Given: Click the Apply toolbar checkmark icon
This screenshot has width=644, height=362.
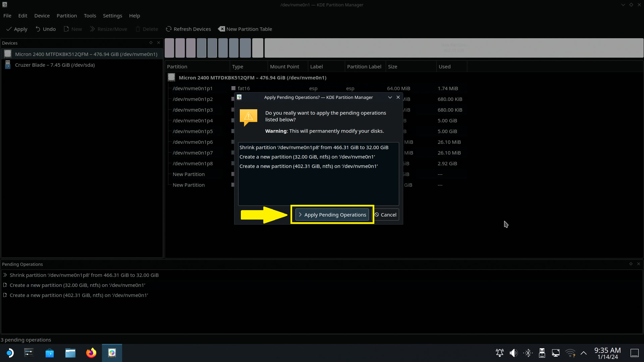Looking at the screenshot, I should click(9, 29).
